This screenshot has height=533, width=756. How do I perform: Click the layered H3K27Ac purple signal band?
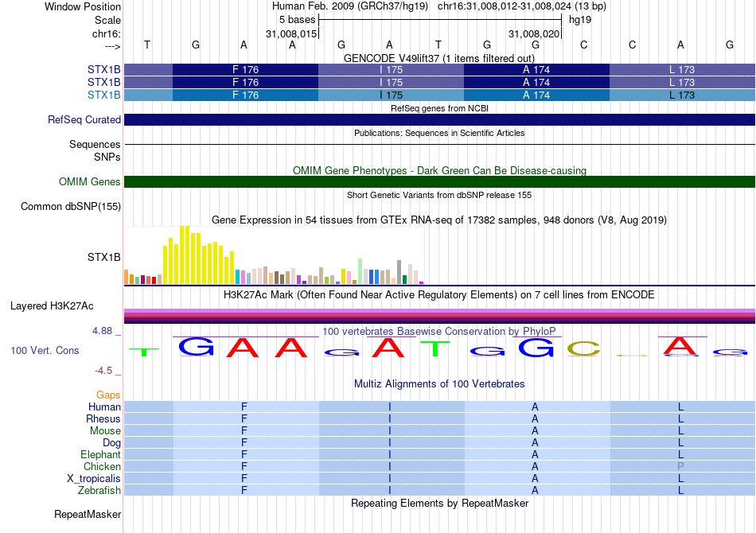[439, 316]
